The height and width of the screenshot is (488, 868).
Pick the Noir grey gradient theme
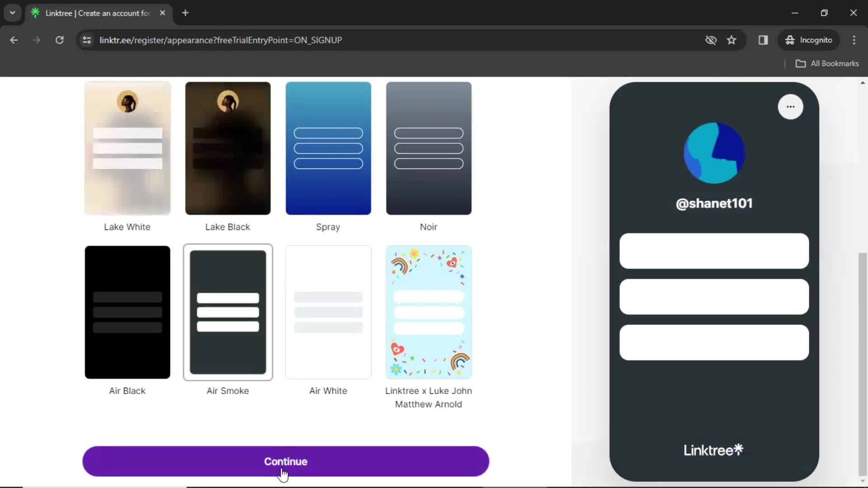tap(429, 148)
